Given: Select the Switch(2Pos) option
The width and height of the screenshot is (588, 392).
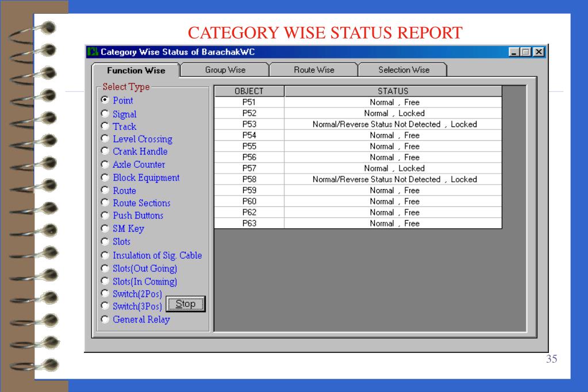Looking at the screenshot, I should tap(105, 293).
